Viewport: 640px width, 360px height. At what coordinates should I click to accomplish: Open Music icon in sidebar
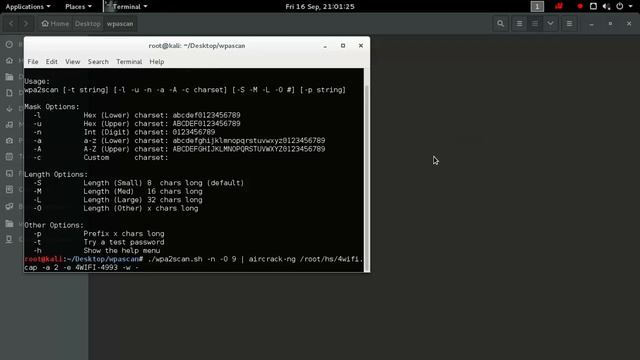(9, 124)
